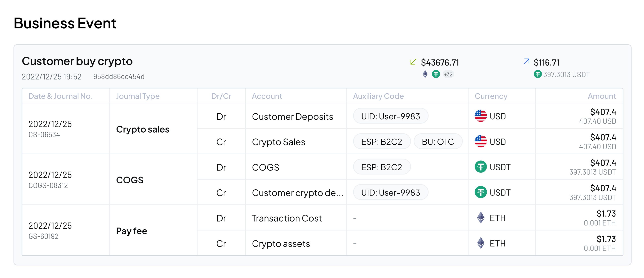Click the US flag icon on Customer Deposits row
Viewport: 644px width, 278px height.
[481, 116]
